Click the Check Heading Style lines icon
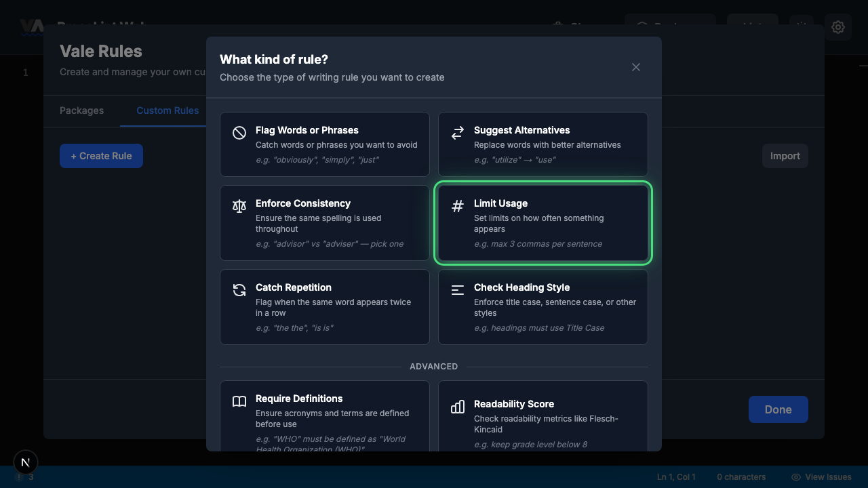Image resolution: width=868 pixels, height=488 pixels. 458,290
